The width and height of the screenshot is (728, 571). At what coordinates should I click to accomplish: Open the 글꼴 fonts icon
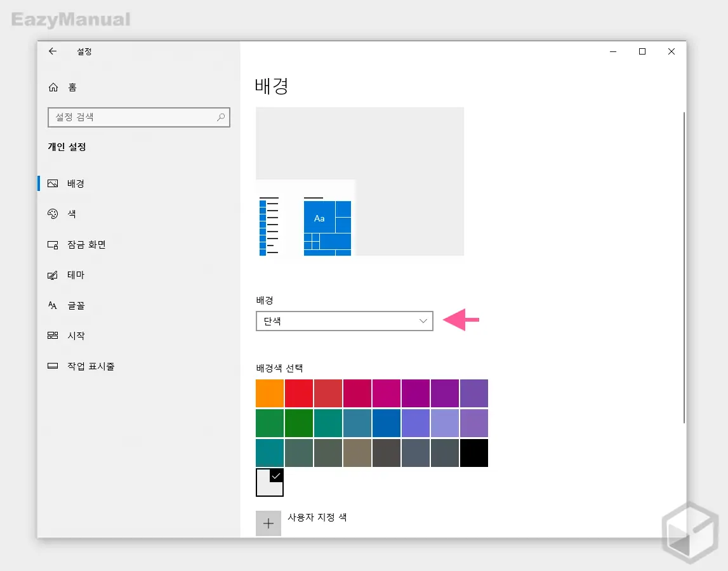53,306
